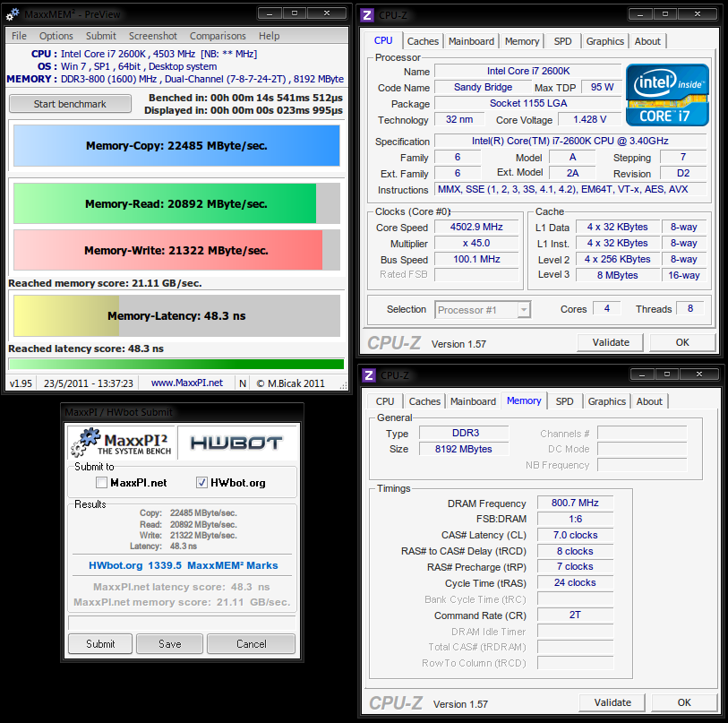Select Memory tab in bottom CPU-Z window

524,400
